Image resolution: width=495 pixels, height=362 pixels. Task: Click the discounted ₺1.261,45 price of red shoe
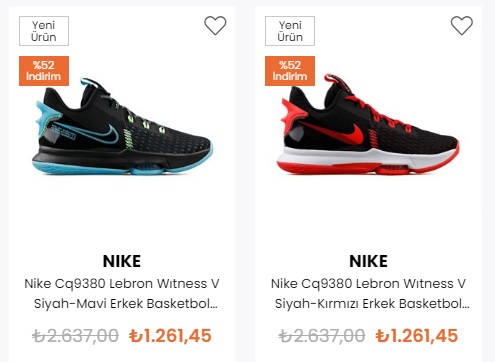pos(417,336)
